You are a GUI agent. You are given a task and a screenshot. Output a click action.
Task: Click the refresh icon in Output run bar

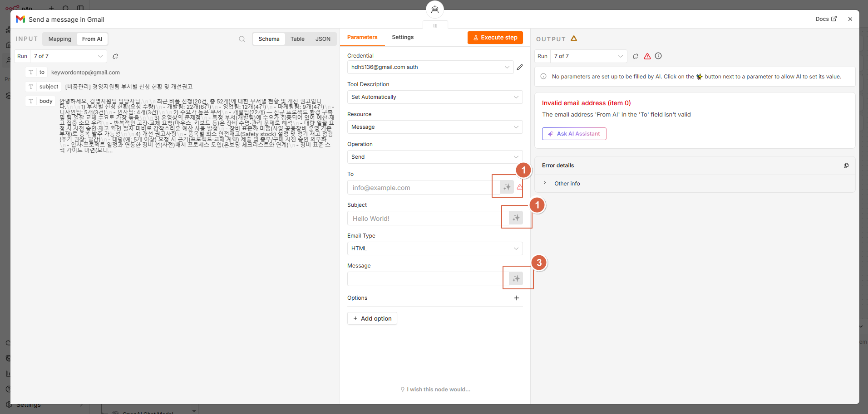pos(636,56)
